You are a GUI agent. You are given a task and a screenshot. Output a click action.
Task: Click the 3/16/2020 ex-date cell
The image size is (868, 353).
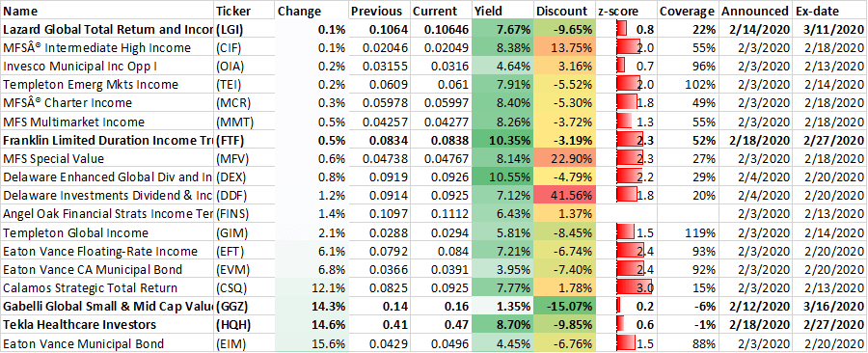(x=829, y=307)
